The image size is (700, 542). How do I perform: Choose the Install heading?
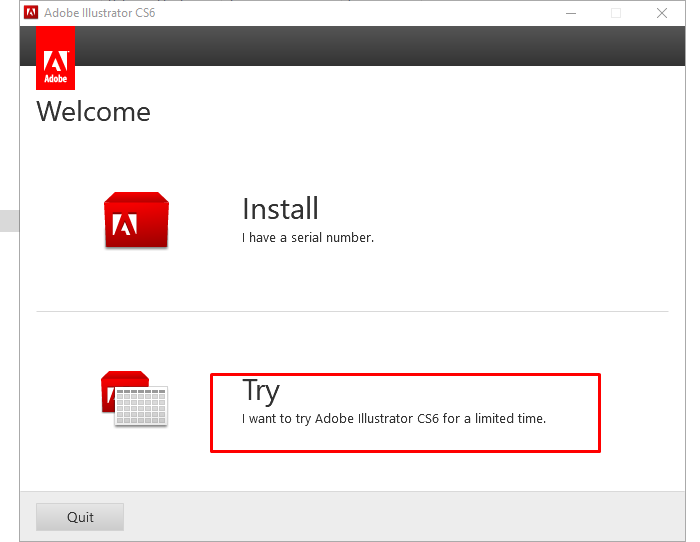tap(280, 208)
